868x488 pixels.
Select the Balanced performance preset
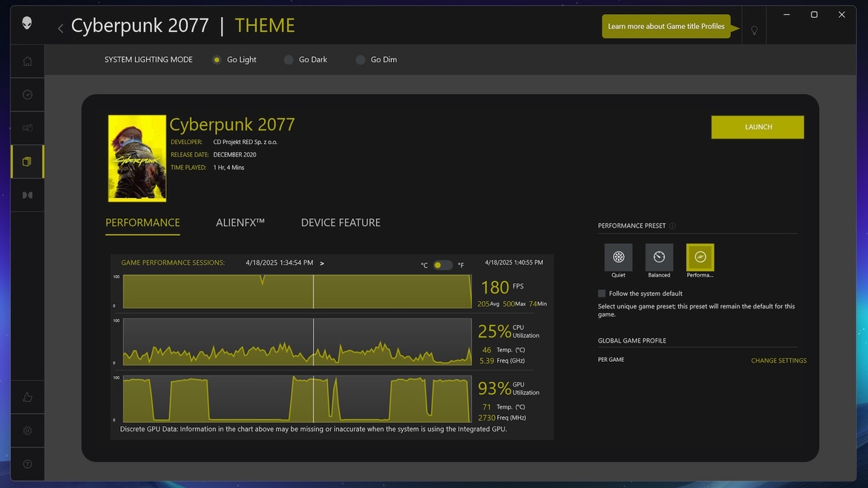[659, 257]
